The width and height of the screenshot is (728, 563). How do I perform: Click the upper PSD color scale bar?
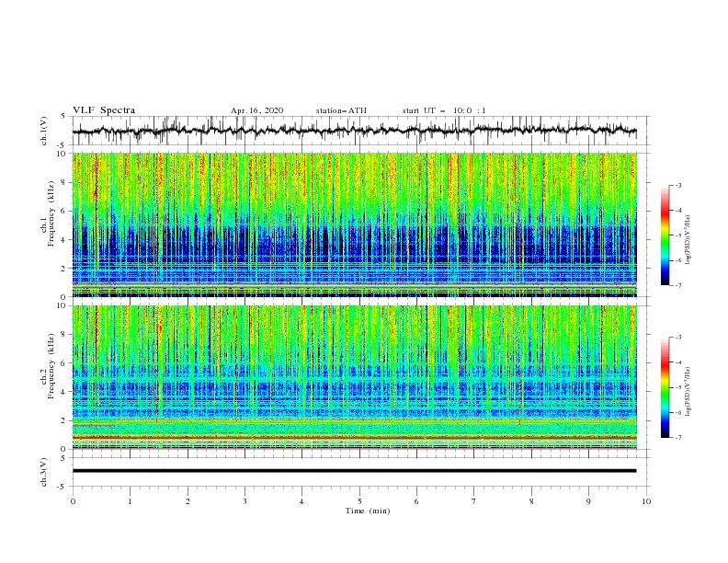665,236
